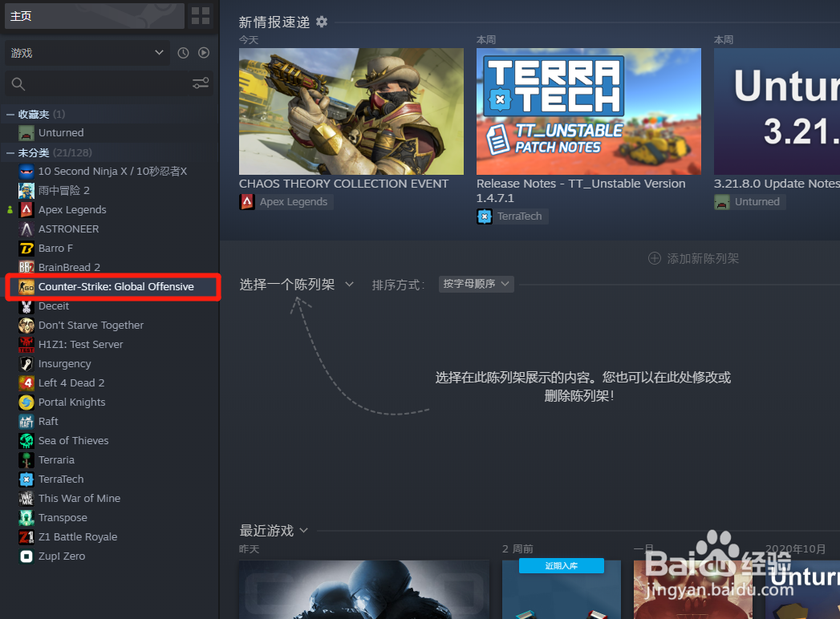Open 3.21.8.0 Update Notes news title
840x619 pixels.
(x=777, y=184)
